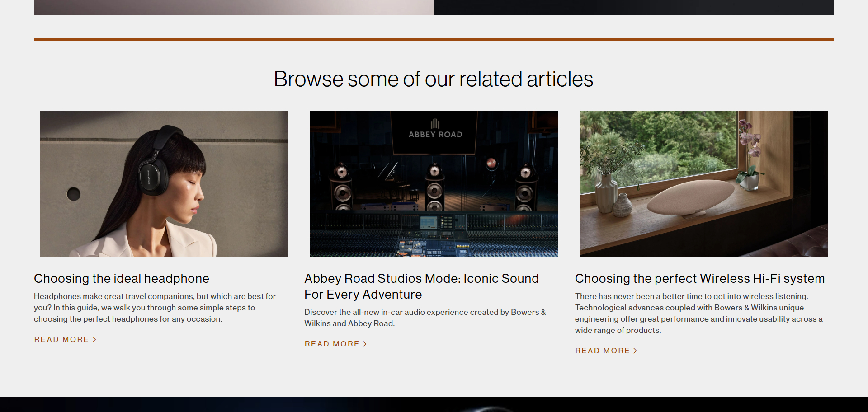Select the windowsill wireless speaker photo

(704, 183)
